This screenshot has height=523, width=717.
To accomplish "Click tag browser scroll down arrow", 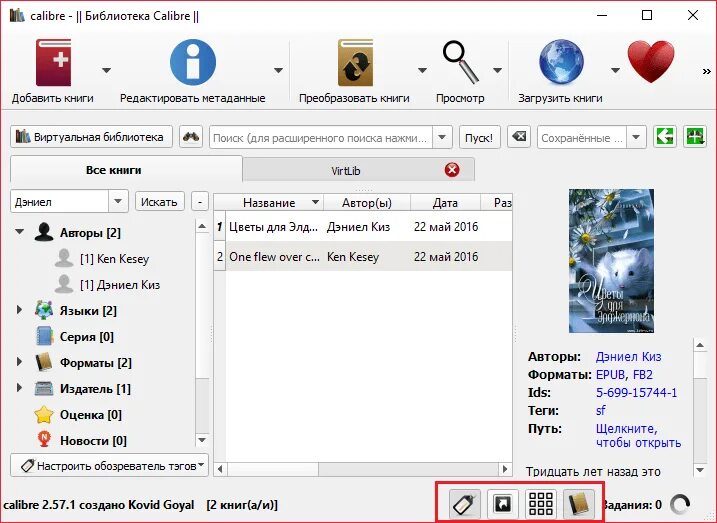I will click(x=202, y=441).
